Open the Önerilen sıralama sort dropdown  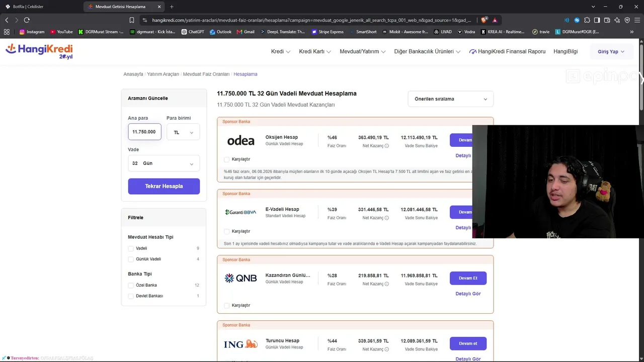(451, 99)
